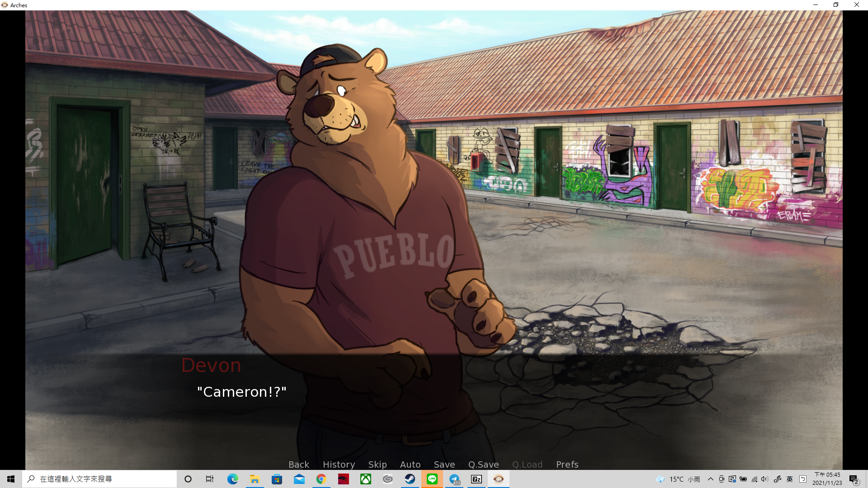This screenshot has height=488, width=868.
Task: Toggle Auto-advance mode
Action: tap(410, 464)
